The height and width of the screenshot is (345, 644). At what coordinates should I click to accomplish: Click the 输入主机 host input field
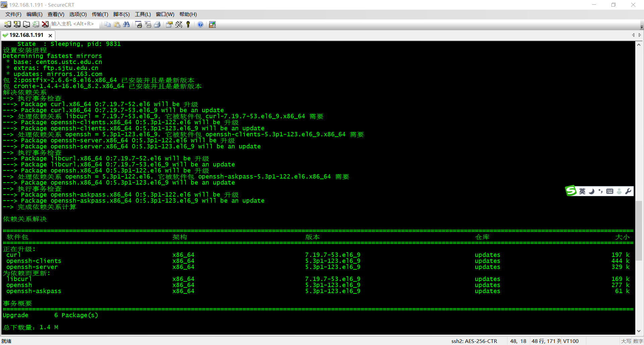tap(74, 24)
